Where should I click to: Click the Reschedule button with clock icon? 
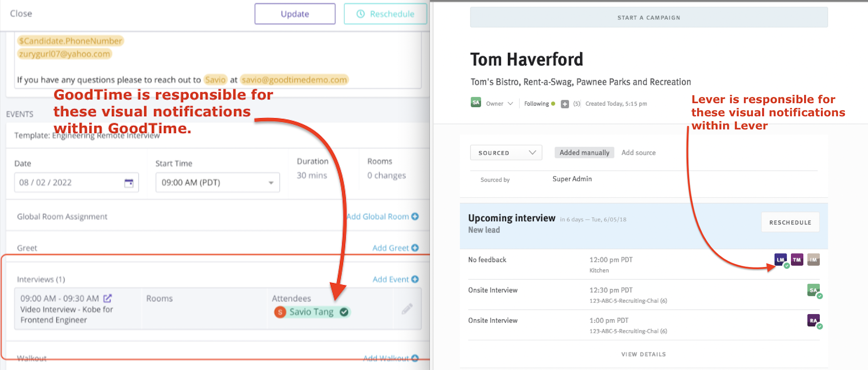[x=385, y=14]
